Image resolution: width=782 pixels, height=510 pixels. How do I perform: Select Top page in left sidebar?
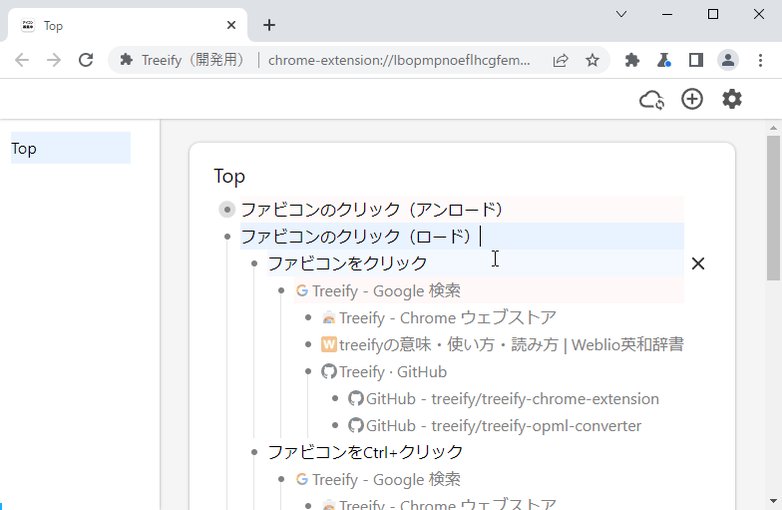[71, 148]
